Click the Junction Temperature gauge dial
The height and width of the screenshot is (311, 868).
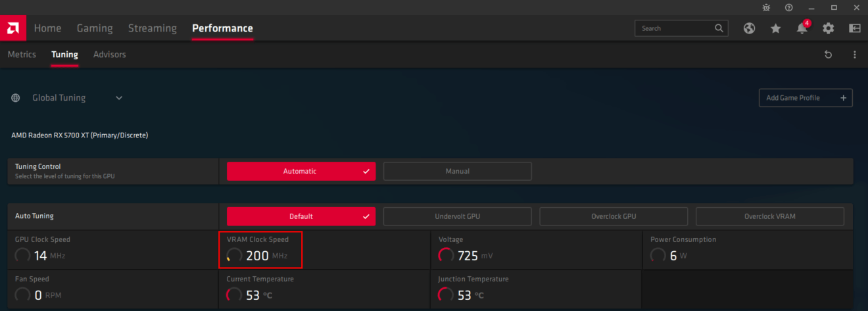[446, 295]
